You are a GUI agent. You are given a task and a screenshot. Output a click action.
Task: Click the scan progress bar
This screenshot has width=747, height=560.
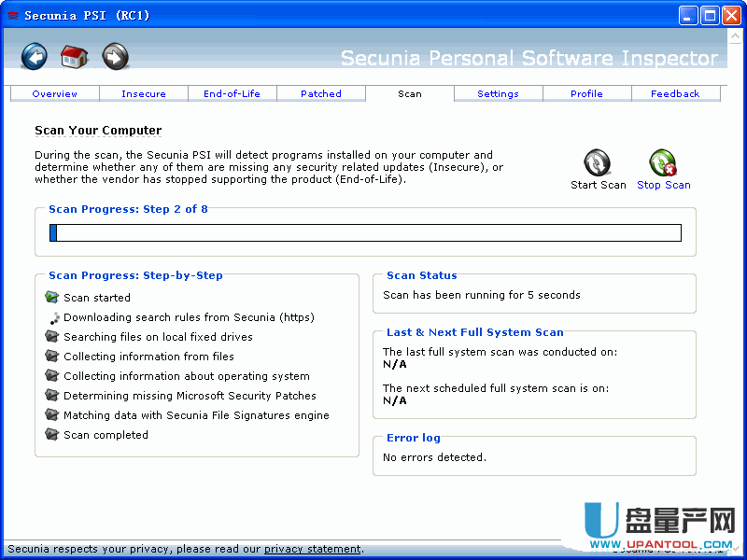pyautogui.click(x=365, y=232)
